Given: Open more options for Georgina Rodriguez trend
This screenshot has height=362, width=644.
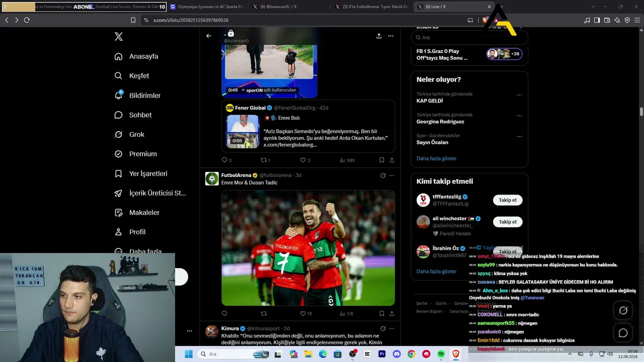Looking at the screenshot, I should pyautogui.click(x=519, y=115).
